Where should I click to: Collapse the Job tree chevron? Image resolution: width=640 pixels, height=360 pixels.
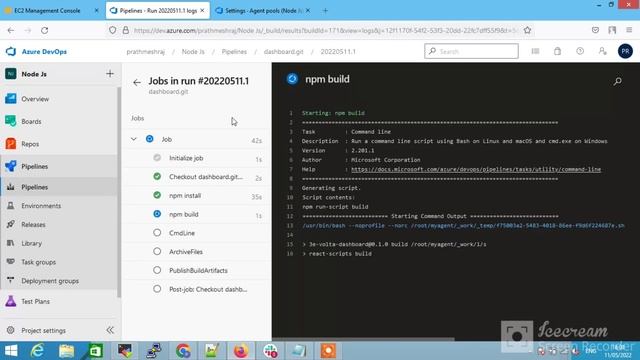tap(133, 139)
